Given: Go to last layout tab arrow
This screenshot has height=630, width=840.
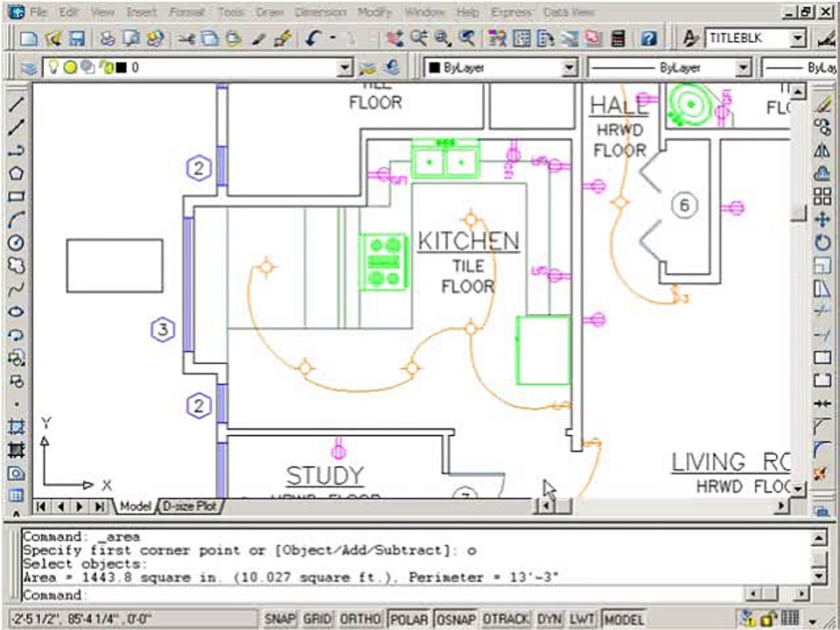Looking at the screenshot, I should 100,507.
